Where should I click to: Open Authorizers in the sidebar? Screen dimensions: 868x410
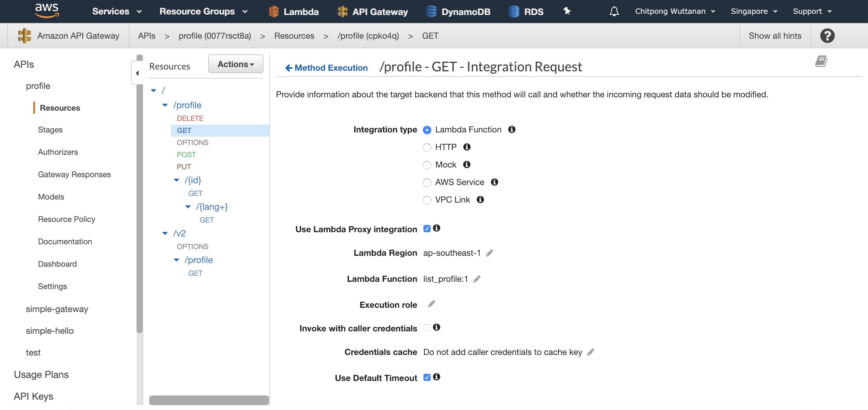click(58, 152)
